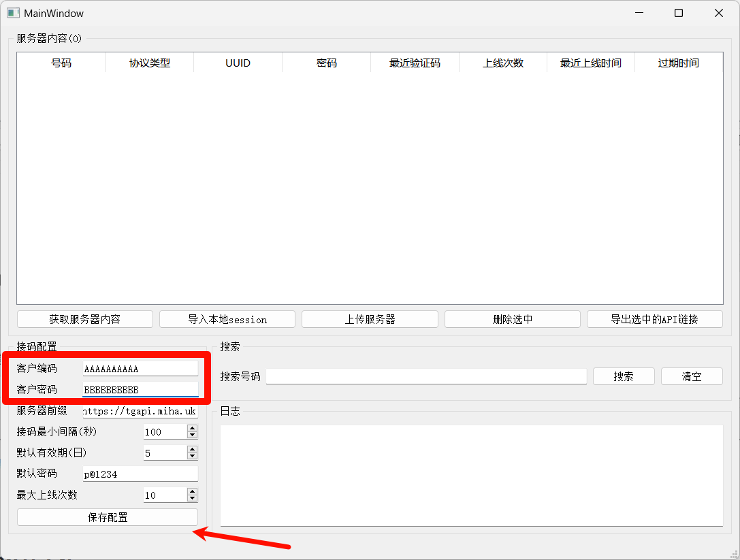Click the 最近验证码 column header
The image size is (740, 560).
[415, 63]
